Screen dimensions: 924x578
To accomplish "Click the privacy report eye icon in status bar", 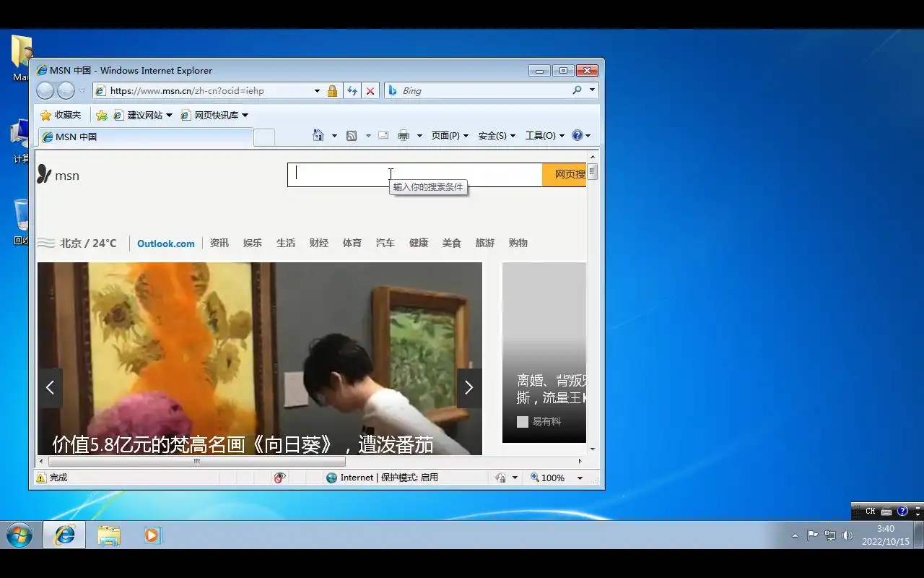I will (x=280, y=478).
